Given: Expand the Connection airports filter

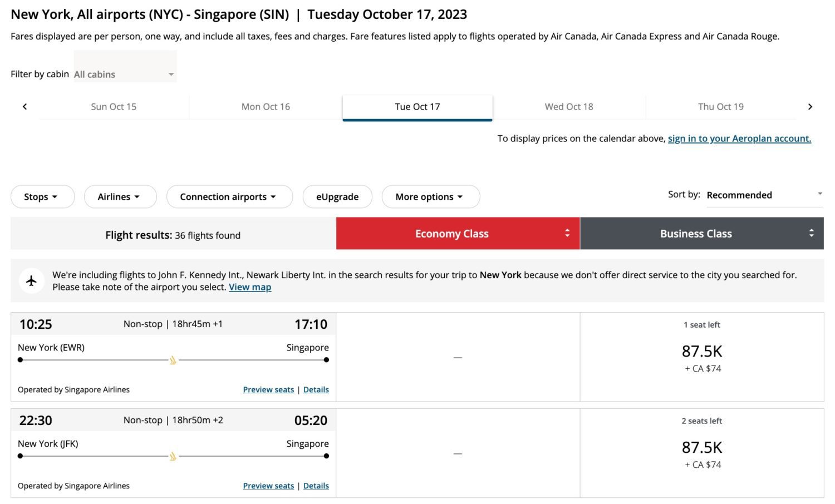Looking at the screenshot, I should pyautogui.click(x=229, y=196).
